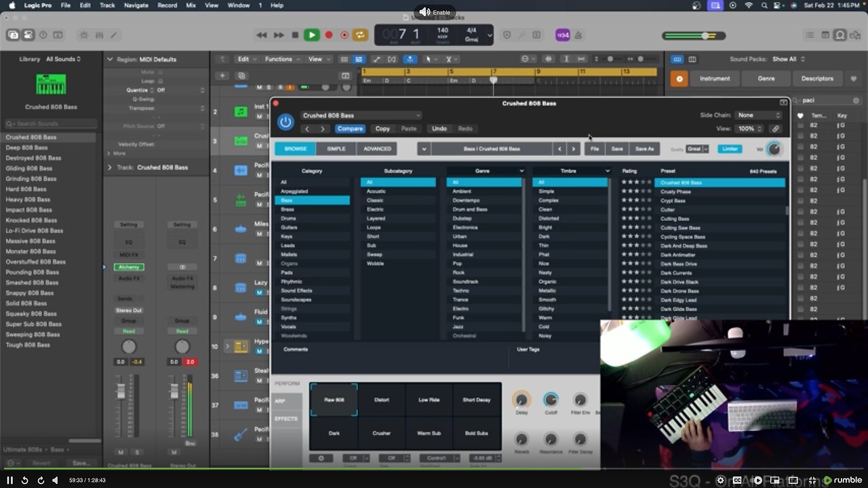Viewport: 868px width, 488px height.
Task: Rewind with the double-left transport button
Action: (262, 35)
